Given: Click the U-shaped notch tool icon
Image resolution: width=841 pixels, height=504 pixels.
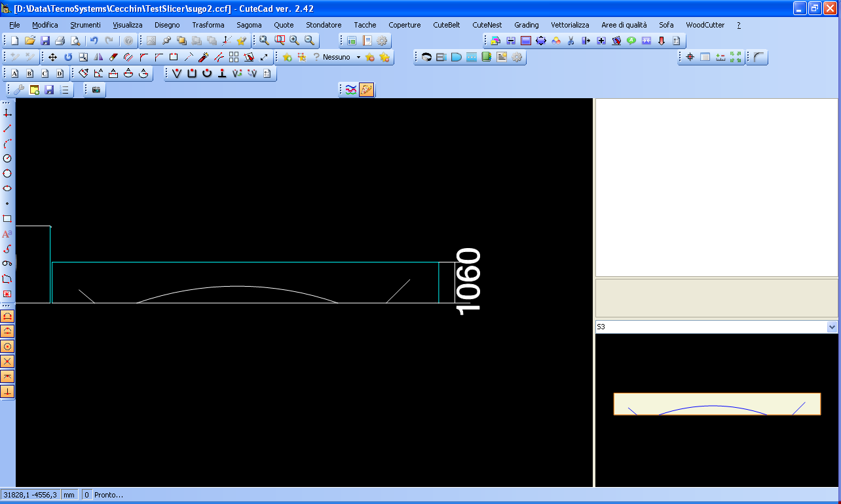Looking at the screenshot, I should click(192, 73).
